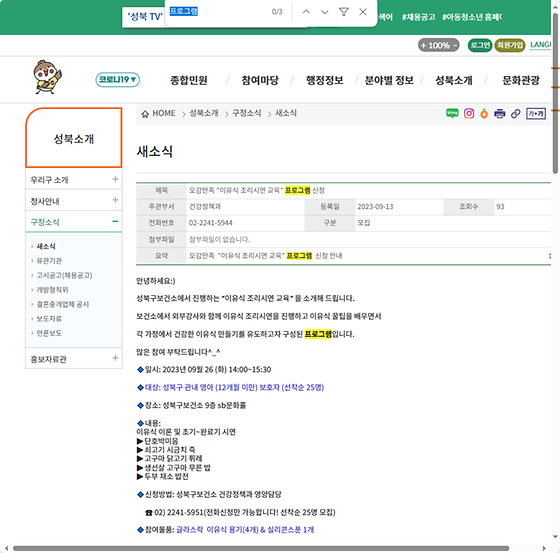Click the 새소식 page heading
This screenshot has height=553, width=560.
155,151
